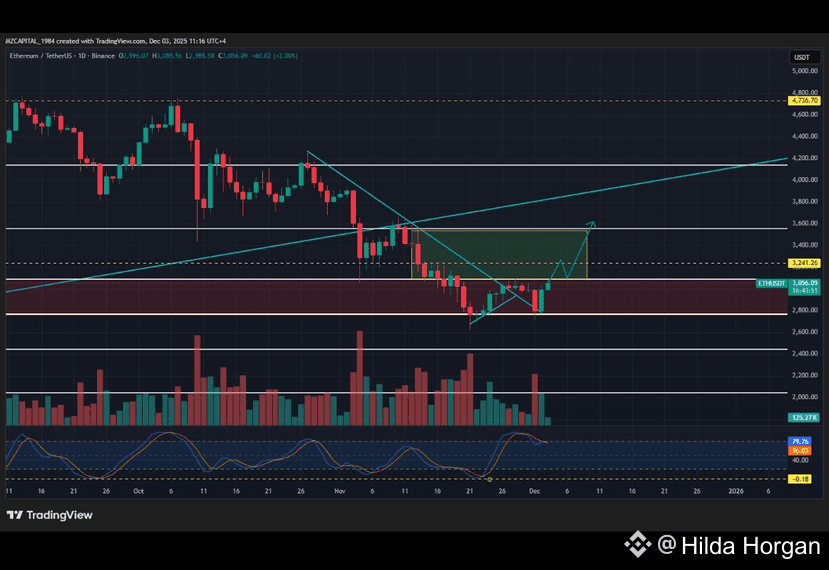The height and width of the screenshot is (570, 829).
Task: Click the Dec label on time axis
Action: (535, 491)
